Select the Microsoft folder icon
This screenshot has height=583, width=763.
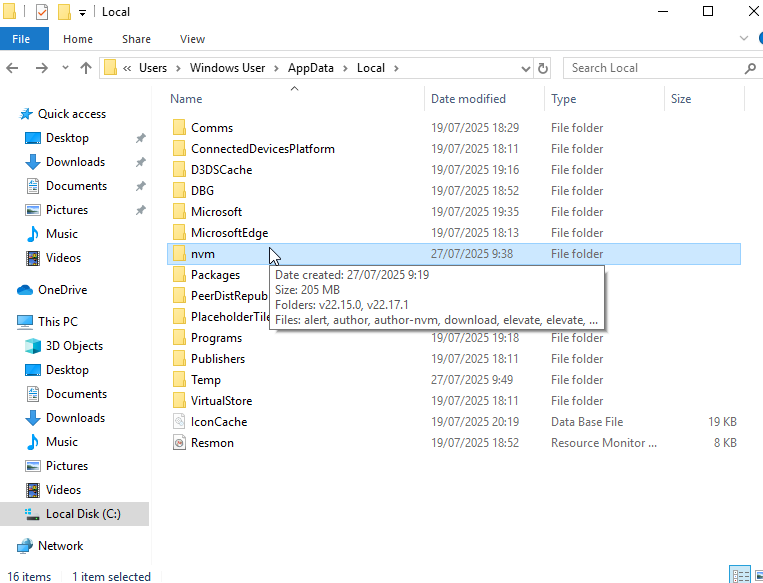pyautogui.click(x=179, y=212)
